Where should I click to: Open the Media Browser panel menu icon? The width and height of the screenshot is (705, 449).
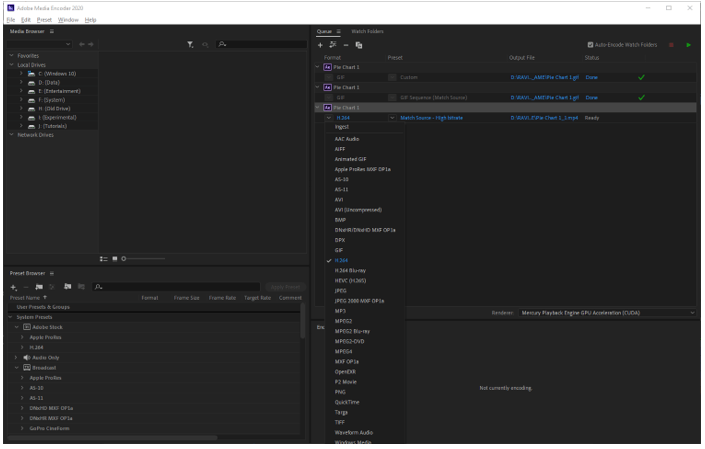tap(52, 31)
